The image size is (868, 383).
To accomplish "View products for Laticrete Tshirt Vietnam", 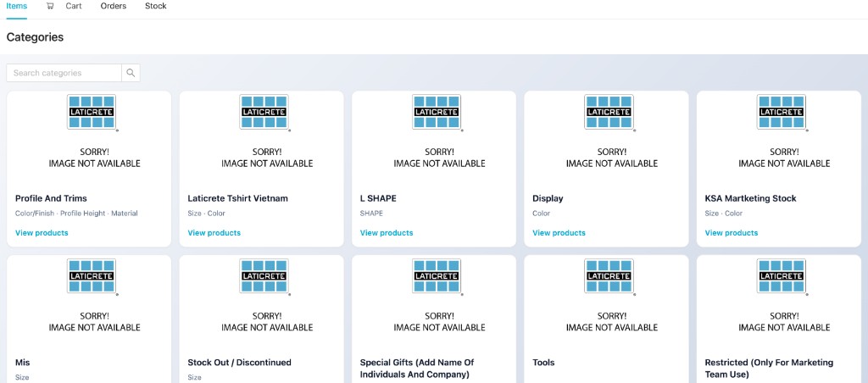I will (214, 233).
